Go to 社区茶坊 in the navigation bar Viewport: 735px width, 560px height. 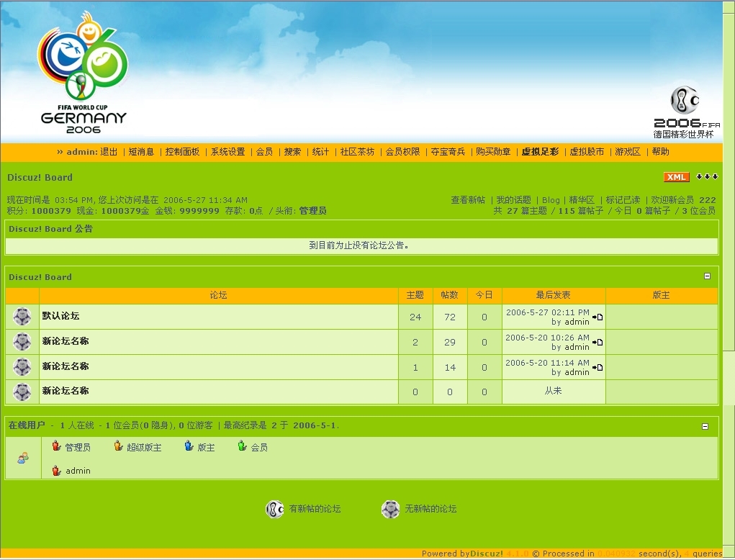pos(357,152)
